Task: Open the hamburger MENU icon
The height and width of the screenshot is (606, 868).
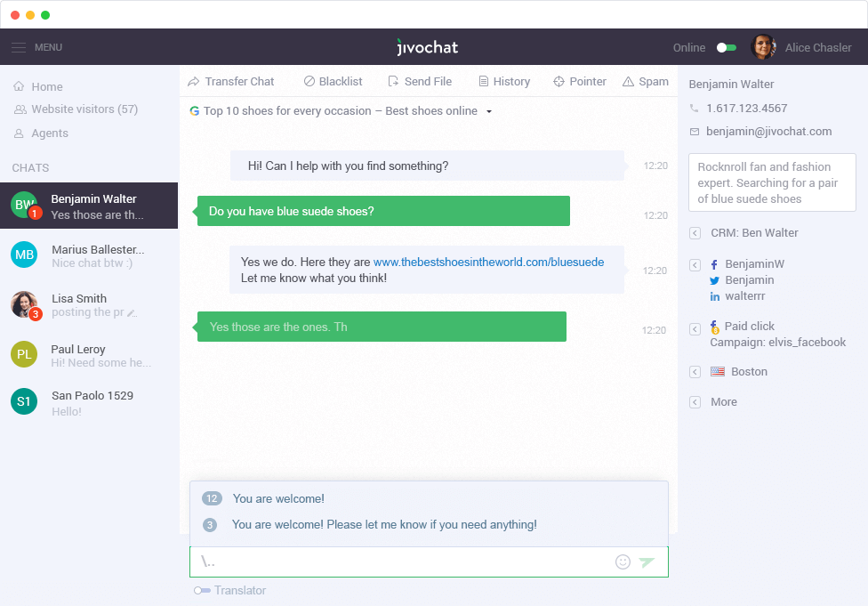Action: [19, 47]
